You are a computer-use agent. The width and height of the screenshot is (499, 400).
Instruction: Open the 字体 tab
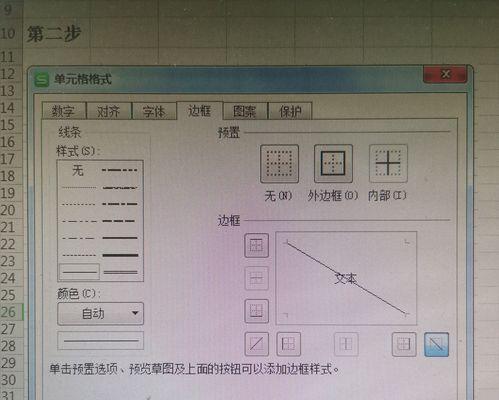tap(154, 111)
